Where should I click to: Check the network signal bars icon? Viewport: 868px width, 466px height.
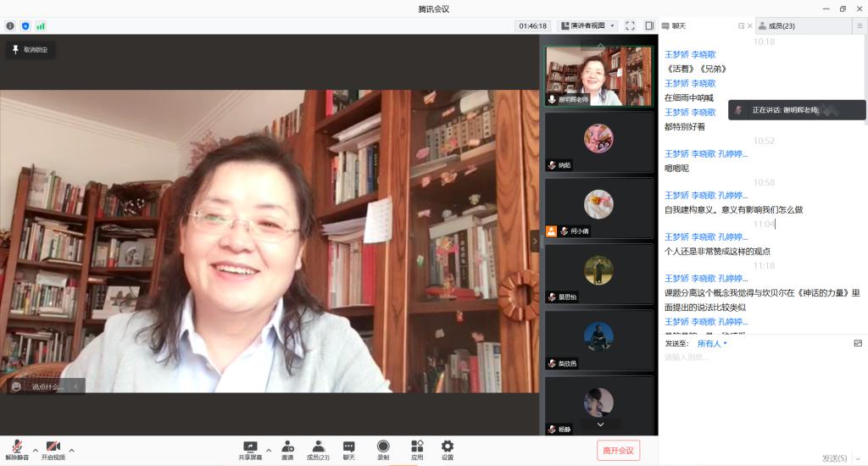point(41,26)
